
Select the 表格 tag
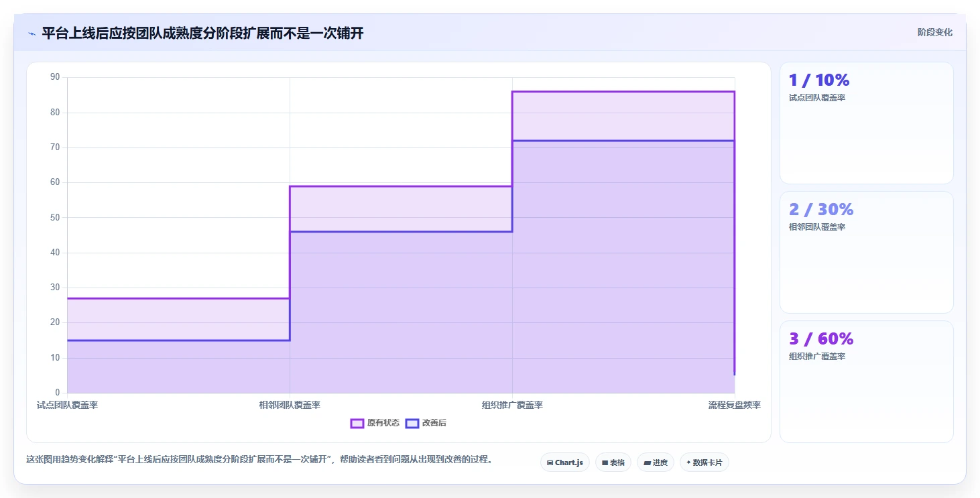[x=613, y=462]
